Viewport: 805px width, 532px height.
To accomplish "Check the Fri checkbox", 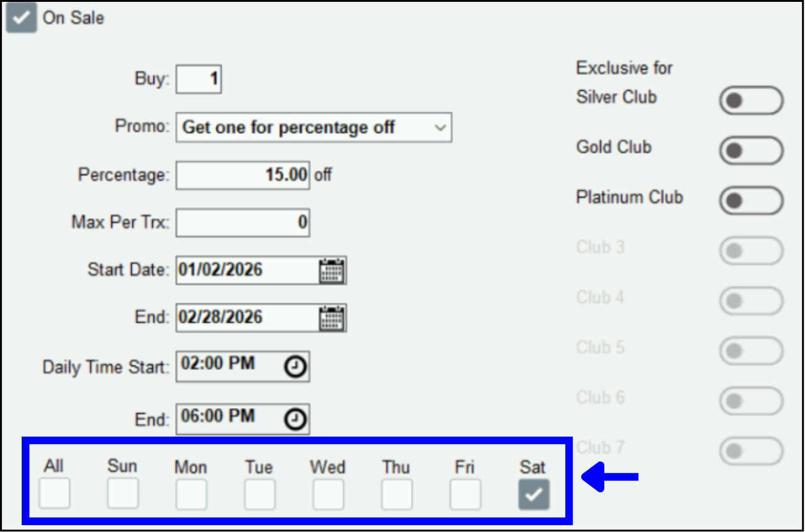I will 465,494.
